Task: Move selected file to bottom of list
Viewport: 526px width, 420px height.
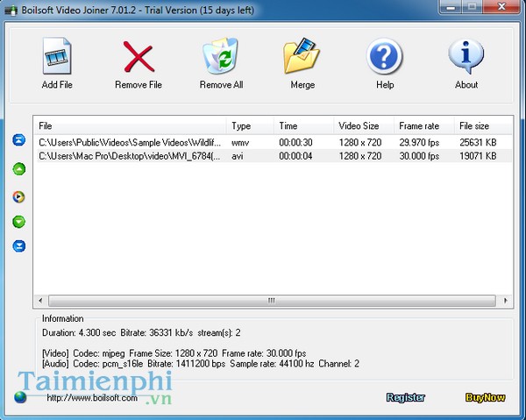Action: click(18, 246)
